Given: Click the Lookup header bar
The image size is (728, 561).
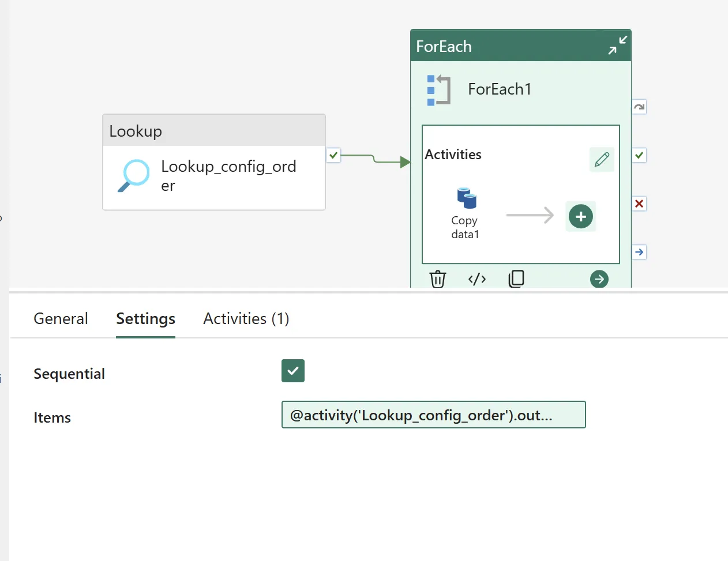Looking at the screenshot, I should [214, 130].
